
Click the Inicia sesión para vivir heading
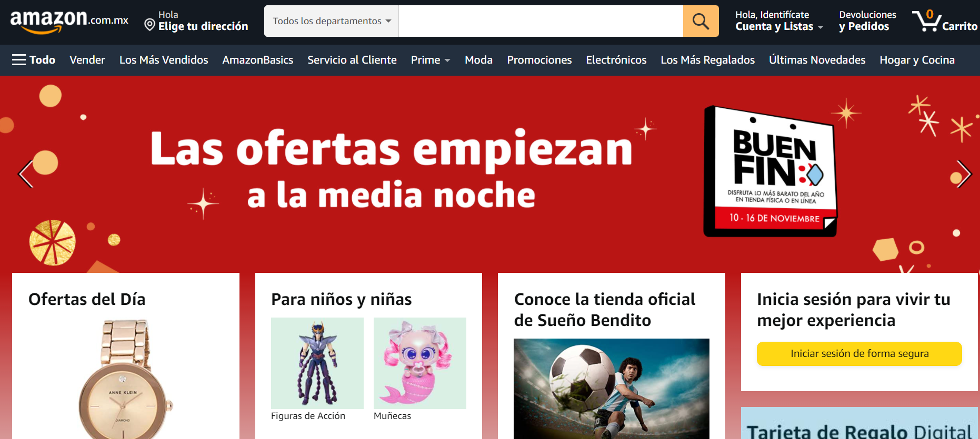point(854,310)
